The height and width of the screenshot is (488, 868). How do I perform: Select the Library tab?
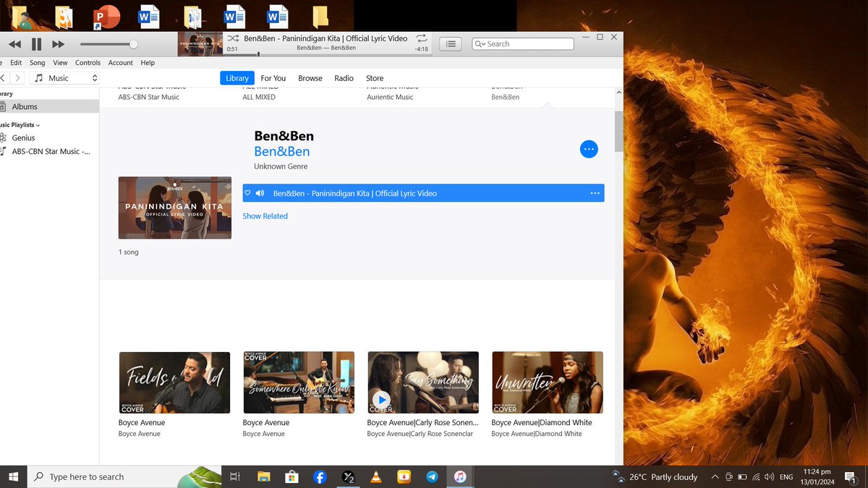[237, 78]
